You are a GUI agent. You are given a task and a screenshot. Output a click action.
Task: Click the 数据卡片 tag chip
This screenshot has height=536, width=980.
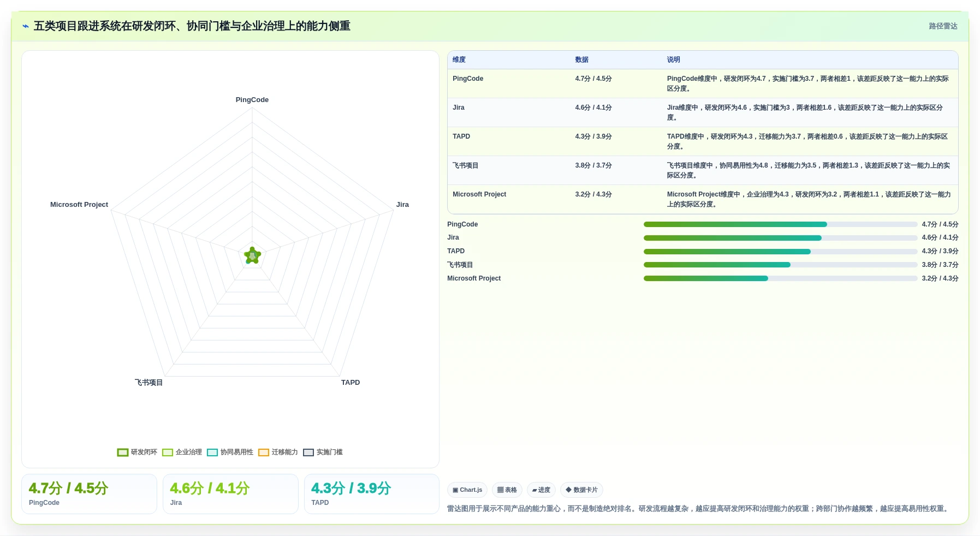581,490
